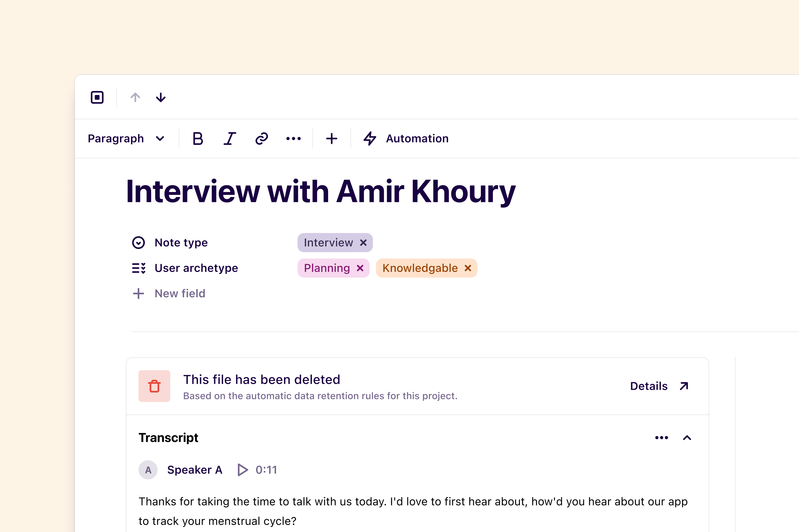This screenshot has width=799, height=532.
Task: Go to next note with down arrow
Action: [x=160, y=97]
